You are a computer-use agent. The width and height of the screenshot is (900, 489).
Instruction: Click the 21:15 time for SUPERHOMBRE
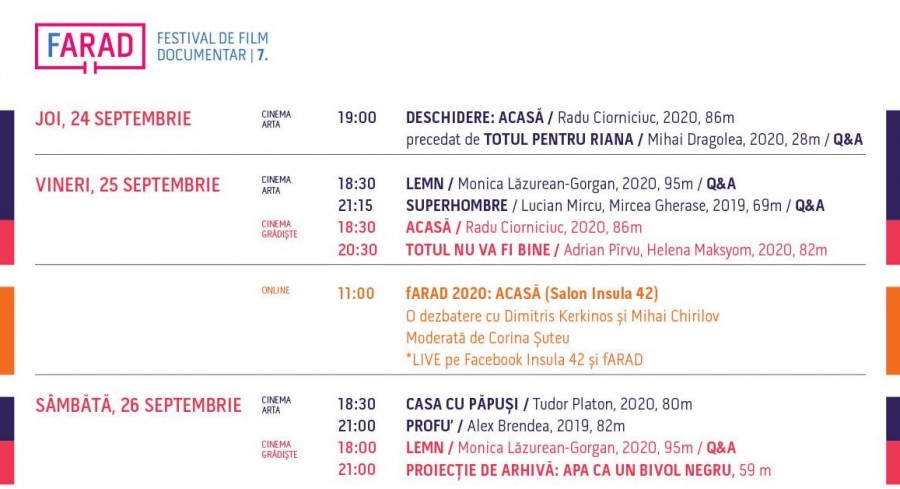coord(355,205)
